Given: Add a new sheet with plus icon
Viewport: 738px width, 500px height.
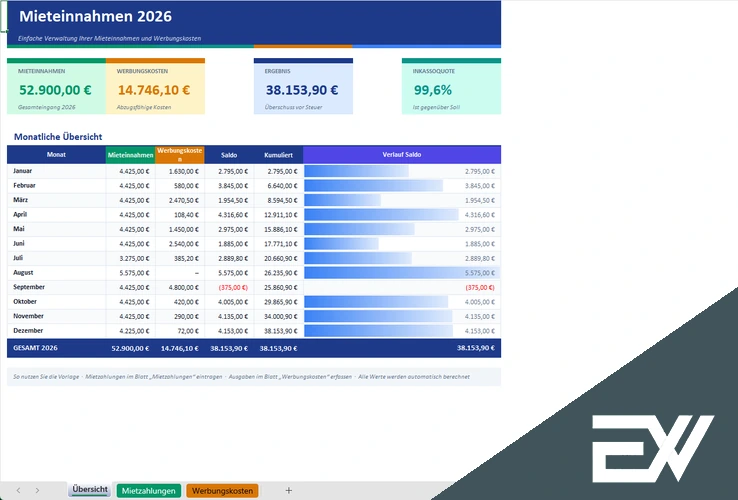Looking at the screenshot, I should (289, 491).
